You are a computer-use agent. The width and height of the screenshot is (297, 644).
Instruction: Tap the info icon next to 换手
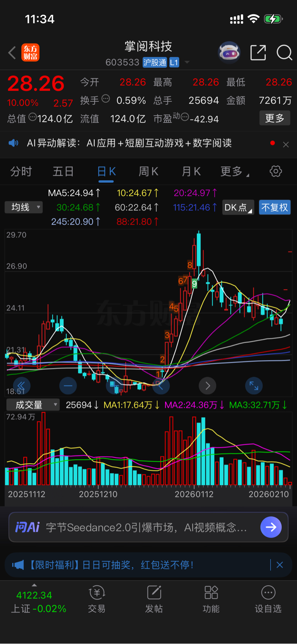point(106,98)
